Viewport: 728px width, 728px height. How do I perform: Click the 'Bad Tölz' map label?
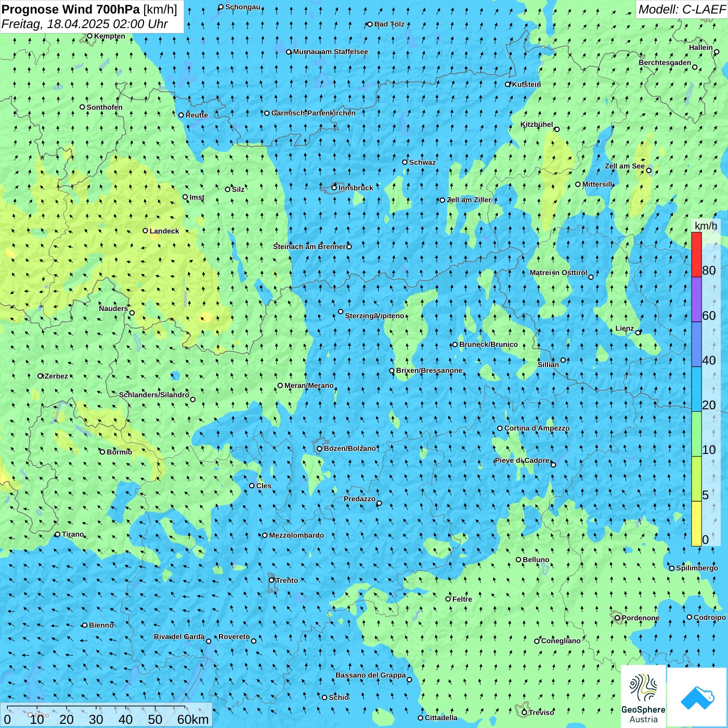(389, 24)
